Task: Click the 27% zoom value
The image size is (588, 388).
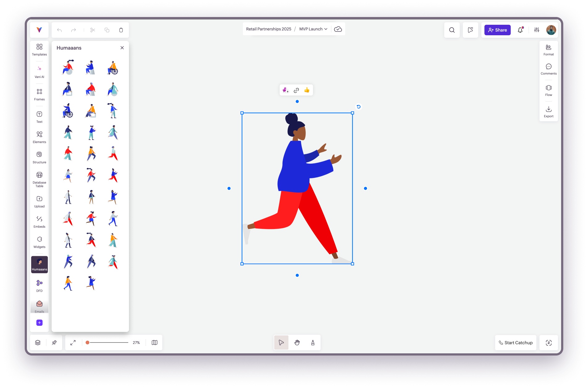Action: pos(136,343)
